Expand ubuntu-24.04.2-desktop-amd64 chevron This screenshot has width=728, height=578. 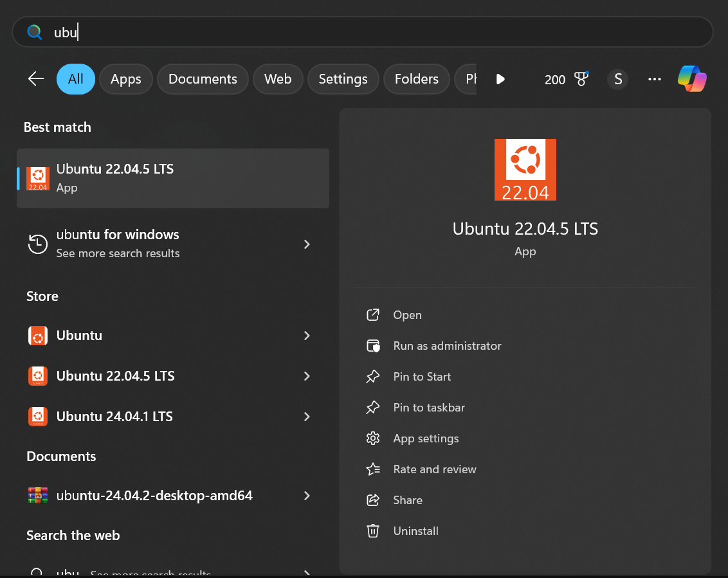click(x=306, y=496)
